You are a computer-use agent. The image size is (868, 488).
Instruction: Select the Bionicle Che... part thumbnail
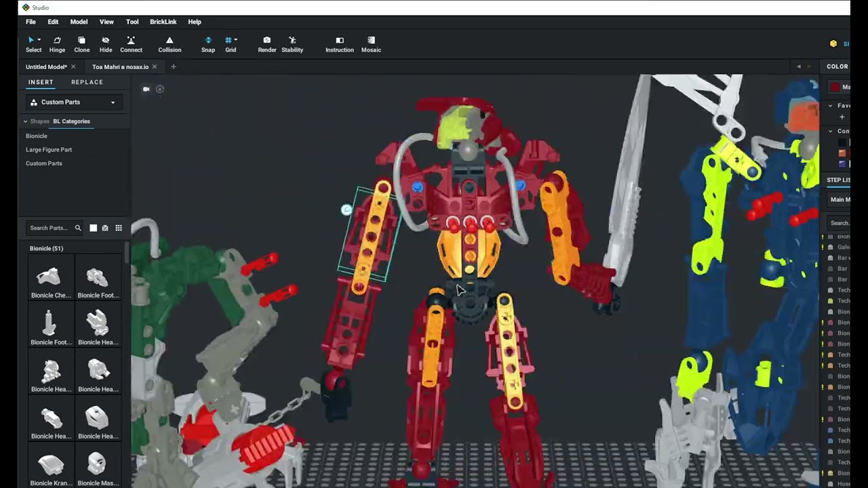point(51,277)
